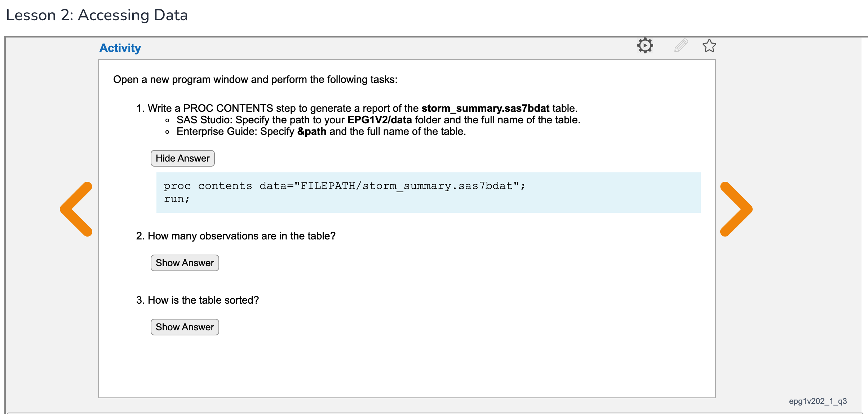The width and height of the screenshot is (868, 414).
Task: Click the play symbol inside the gear icon
Action: (x=646, y=46)
